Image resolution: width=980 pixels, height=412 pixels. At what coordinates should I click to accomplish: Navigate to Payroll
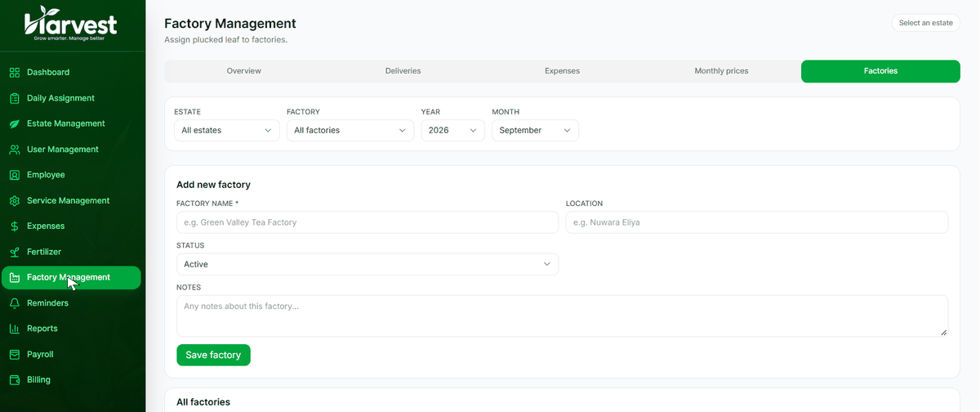pyautogui.click(x=71, y=355)
